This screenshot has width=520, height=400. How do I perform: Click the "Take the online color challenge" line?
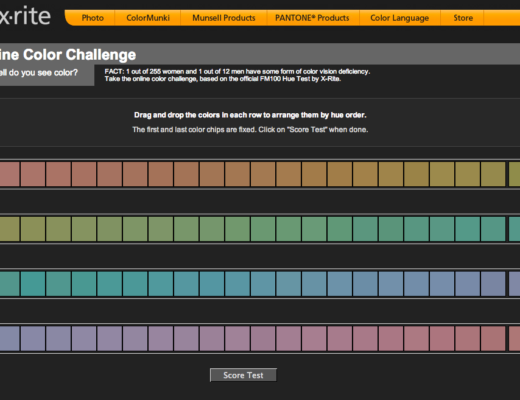[x=222, y=79]
